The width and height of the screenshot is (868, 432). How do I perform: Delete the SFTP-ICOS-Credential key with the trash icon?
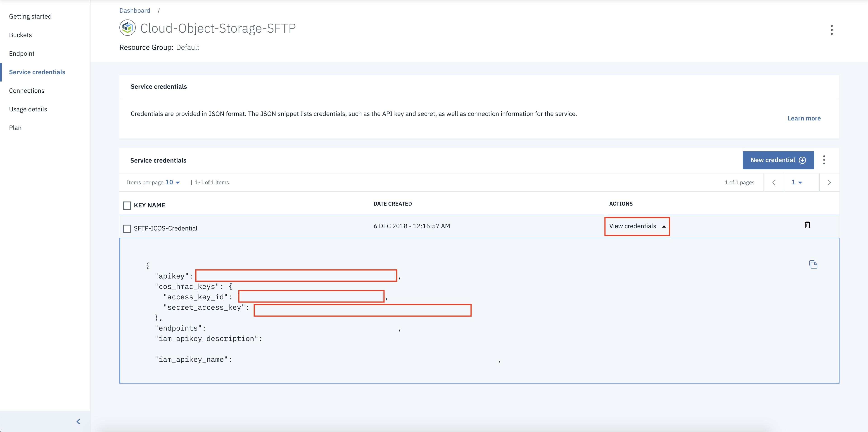807,225
